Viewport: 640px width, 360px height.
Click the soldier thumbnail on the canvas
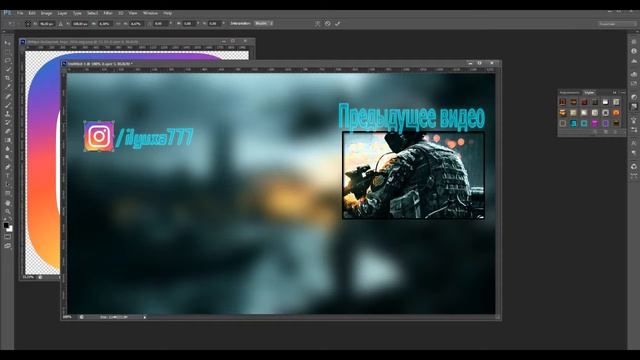(x=413, y=175)
